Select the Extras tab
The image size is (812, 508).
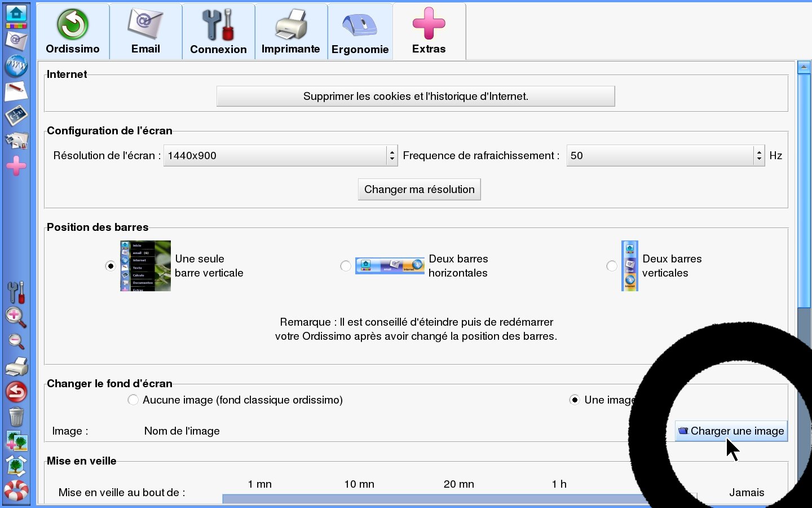pyautogui.click(x=429, y=31)
